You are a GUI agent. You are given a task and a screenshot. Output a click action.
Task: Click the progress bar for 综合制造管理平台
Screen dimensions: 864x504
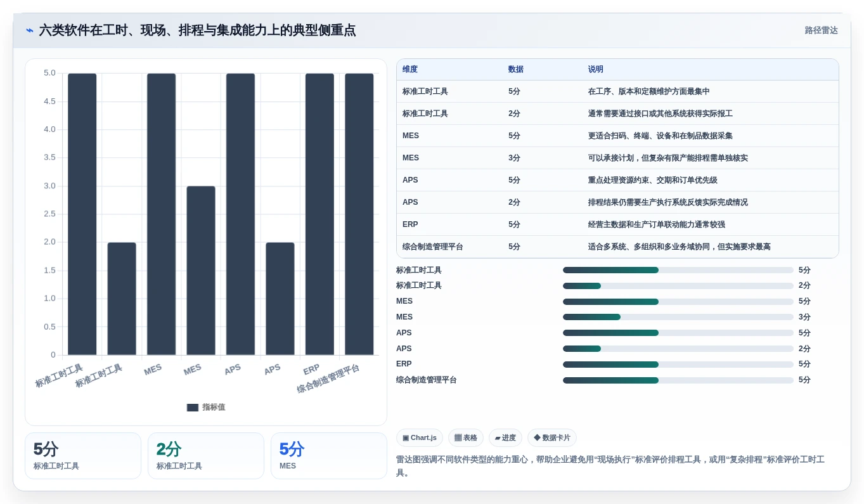678,380
